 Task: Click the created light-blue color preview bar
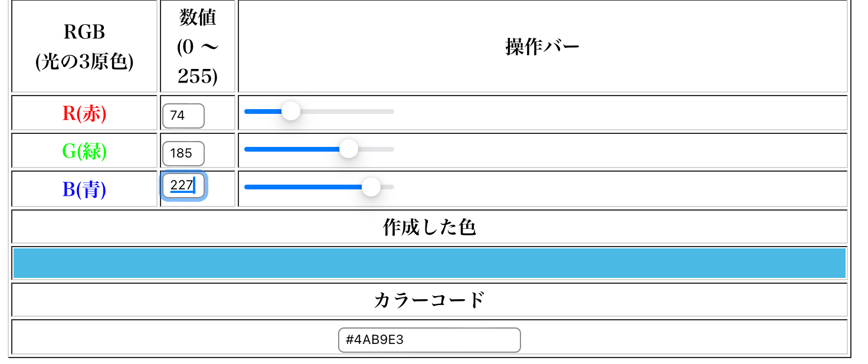pyautogui.click(x=429, y=263)
